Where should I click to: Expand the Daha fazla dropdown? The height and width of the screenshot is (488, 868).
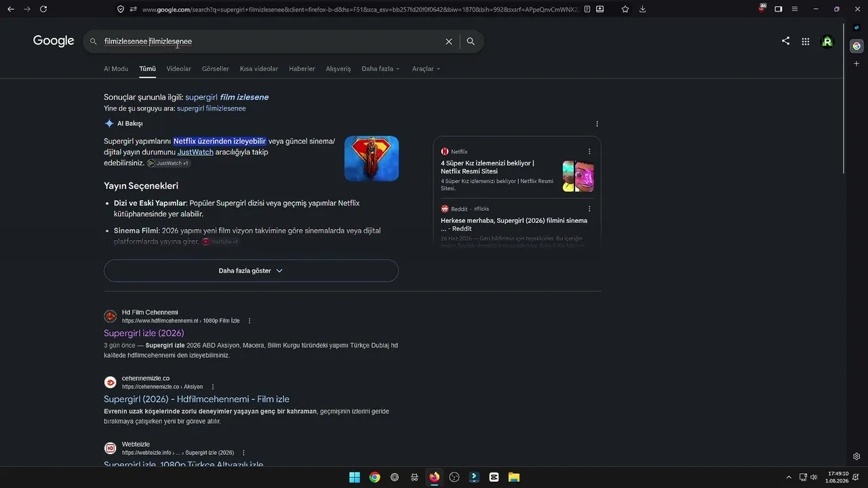380,69
